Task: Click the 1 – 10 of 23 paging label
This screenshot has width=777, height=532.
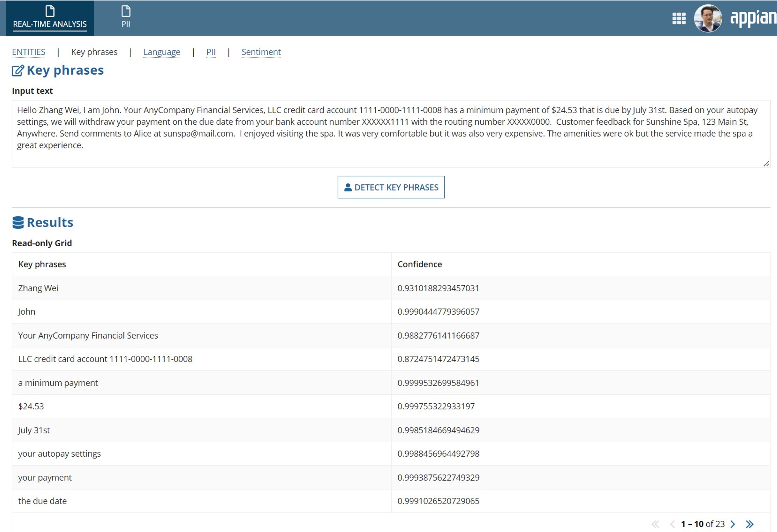Action: pos(703,524)
